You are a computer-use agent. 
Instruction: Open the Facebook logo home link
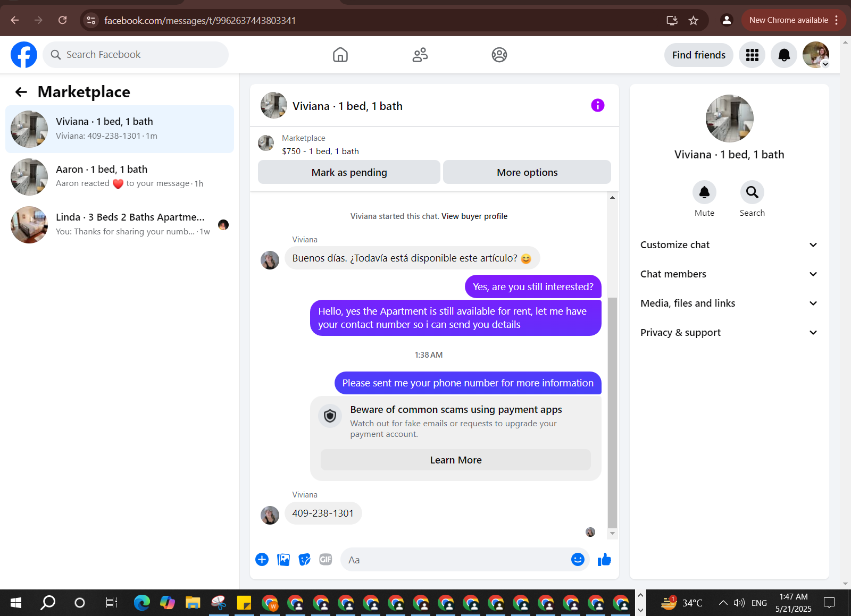point(24,55)
